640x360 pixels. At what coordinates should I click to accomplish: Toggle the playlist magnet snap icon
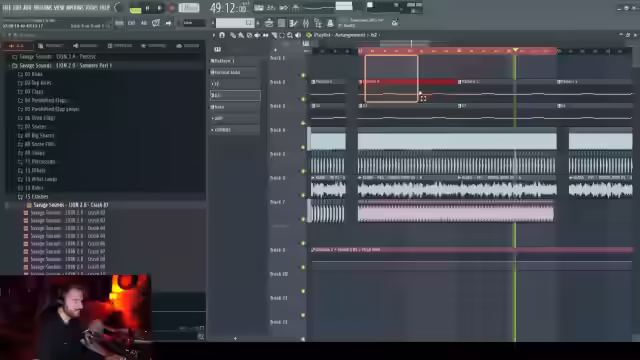point(222,36)
